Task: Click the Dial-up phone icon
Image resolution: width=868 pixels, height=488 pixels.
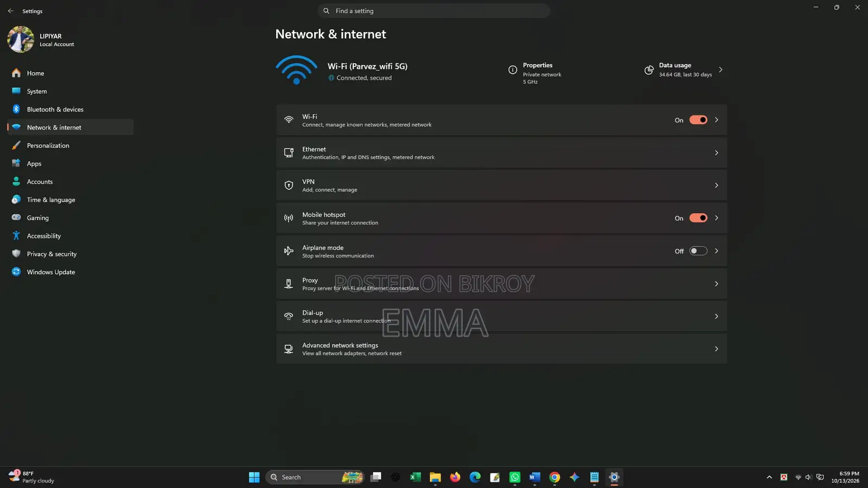Action: pos(289,316)
